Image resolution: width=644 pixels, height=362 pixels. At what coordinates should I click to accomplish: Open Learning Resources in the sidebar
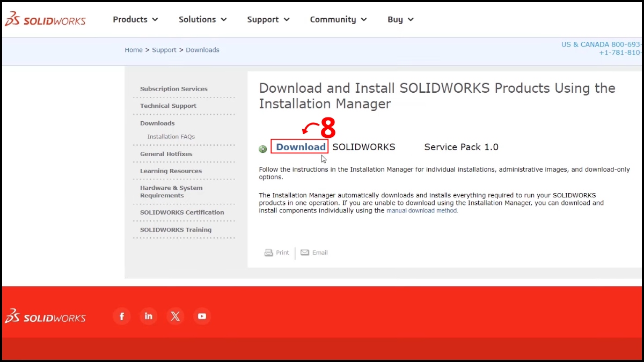171,171
